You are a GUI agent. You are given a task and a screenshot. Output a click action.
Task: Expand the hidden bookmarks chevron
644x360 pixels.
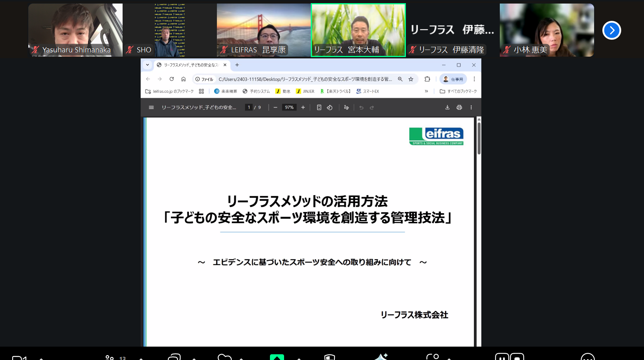click(x=426, y=91)
